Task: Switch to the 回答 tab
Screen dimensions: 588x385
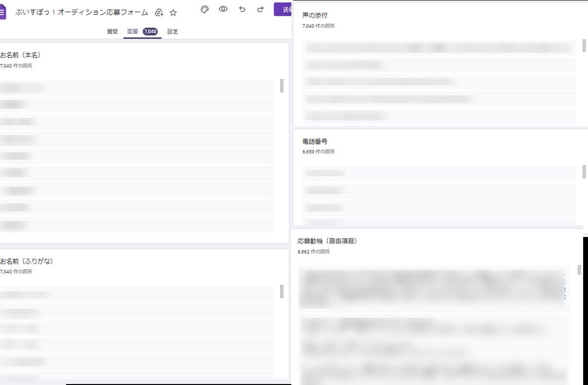Action: (132, 31)
